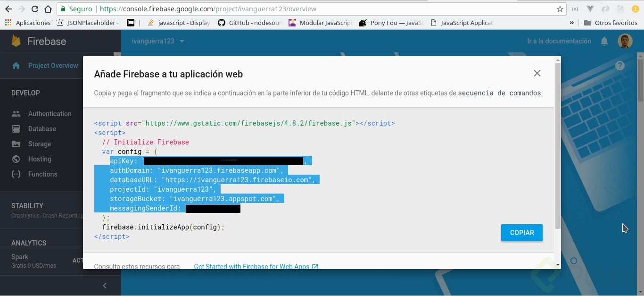Click the Firebase flame logo
Viewport: 644px width, 296px height.
coord(16,41)
